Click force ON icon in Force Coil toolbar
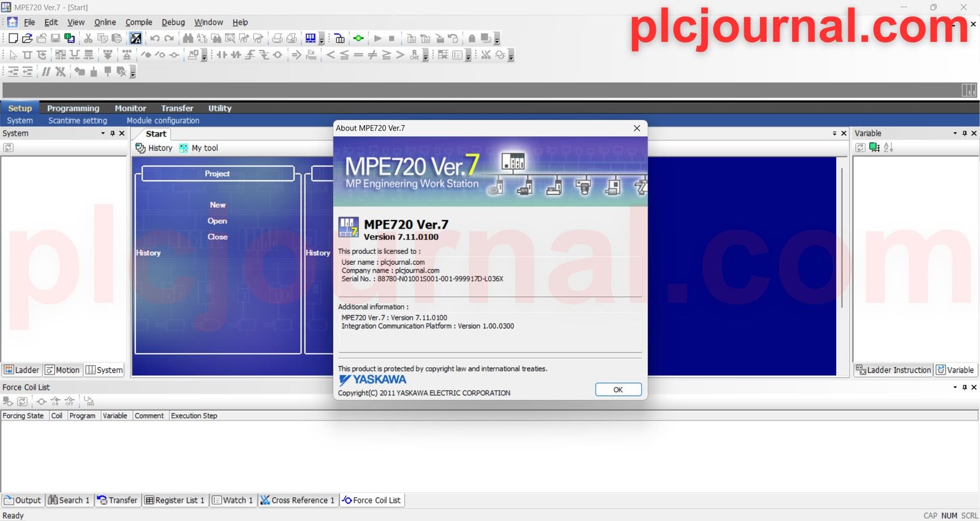This screenshot has width=980, height=521. pyautogui.click(x=55, y=401)
